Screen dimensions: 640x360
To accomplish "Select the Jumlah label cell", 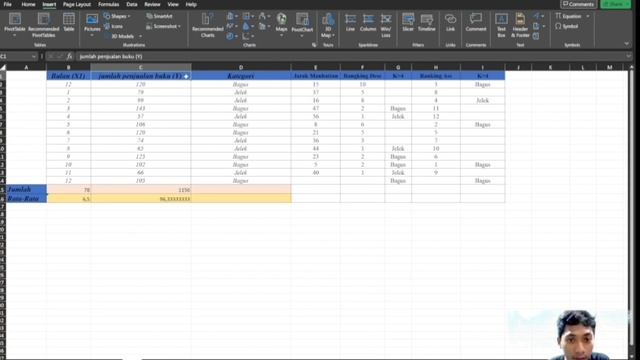I will point(26,189).
